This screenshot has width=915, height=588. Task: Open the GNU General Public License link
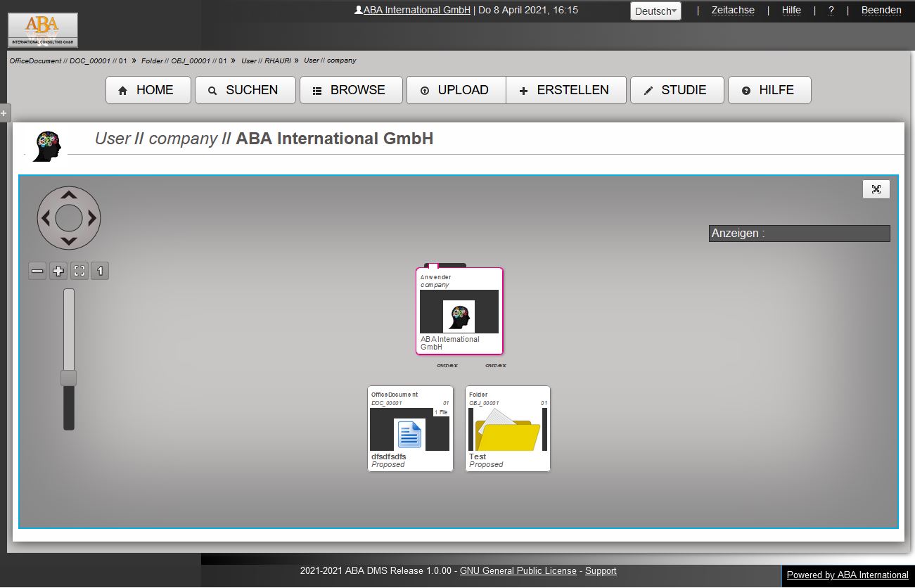click(518, 571)
